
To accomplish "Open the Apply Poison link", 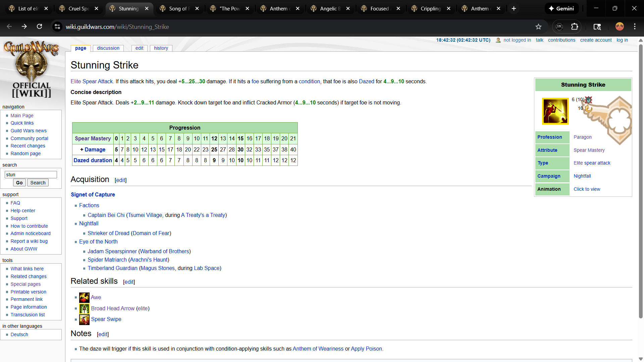I will click(x=366, y=349).
